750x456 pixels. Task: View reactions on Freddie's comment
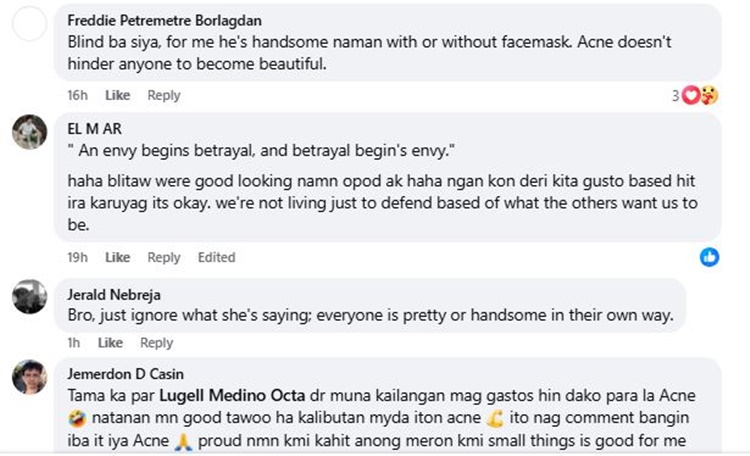pyautogui.click(x=698, y=96)
